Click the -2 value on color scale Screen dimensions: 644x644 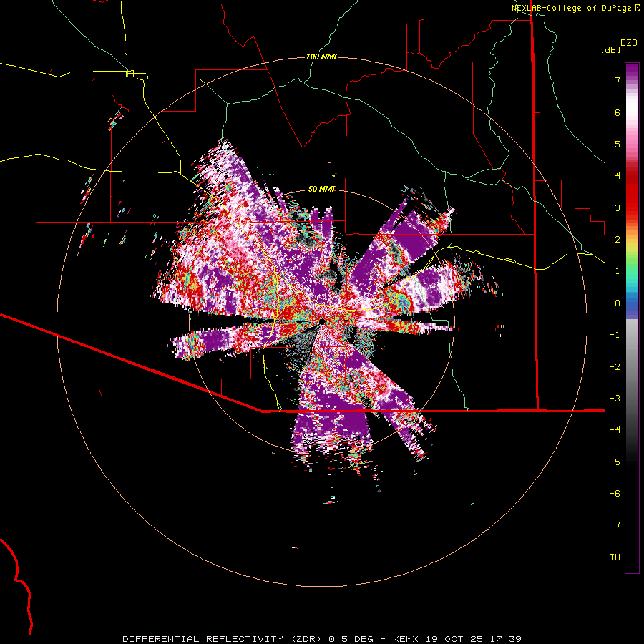coord(615,367)
